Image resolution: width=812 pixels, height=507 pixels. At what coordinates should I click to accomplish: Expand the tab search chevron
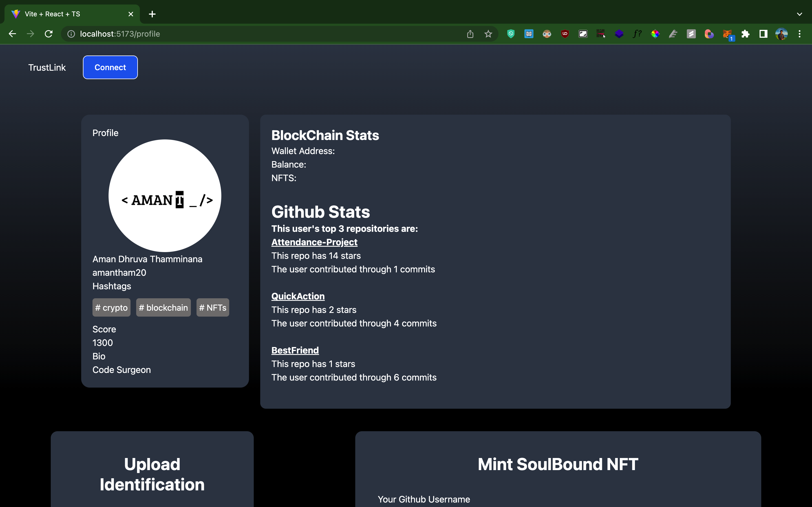pos(799,14)
